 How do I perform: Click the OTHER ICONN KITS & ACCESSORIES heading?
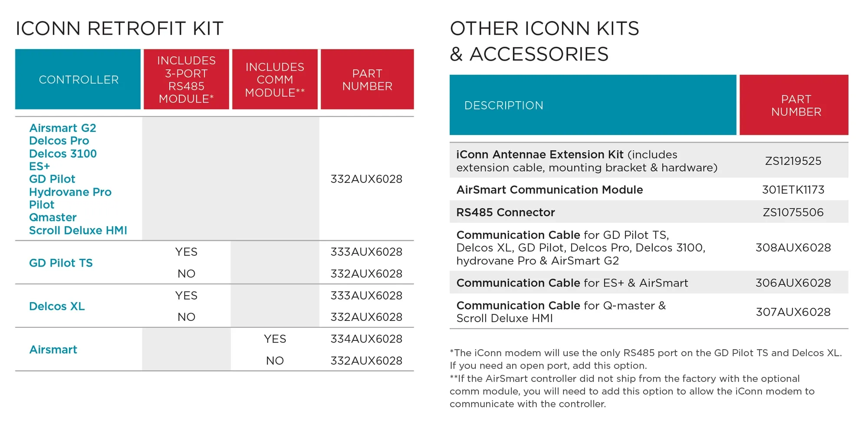click(544, 41)
